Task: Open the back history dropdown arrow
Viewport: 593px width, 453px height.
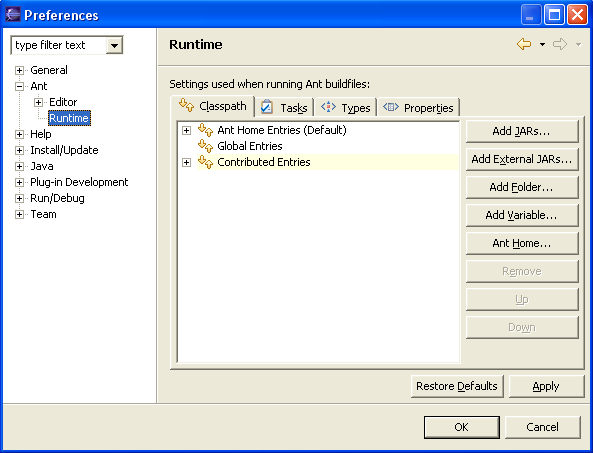Action: tap(542, 45)
